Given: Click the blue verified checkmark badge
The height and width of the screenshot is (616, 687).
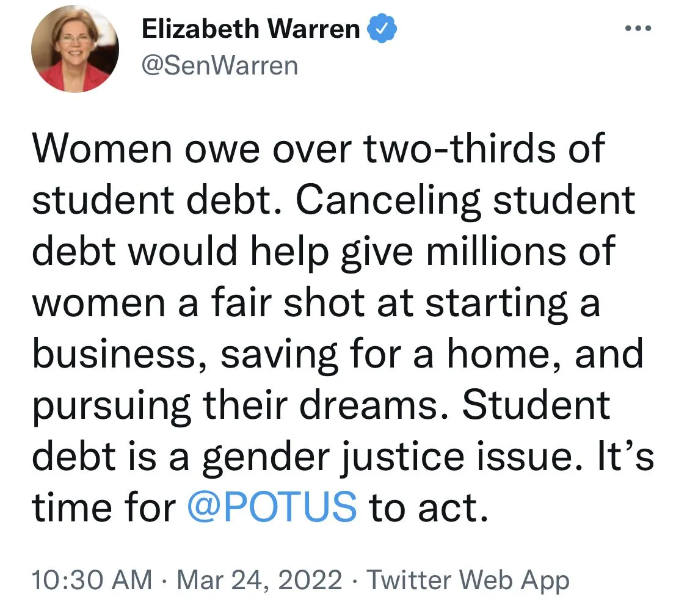Looking at the screenshot, I should (382, 29).
